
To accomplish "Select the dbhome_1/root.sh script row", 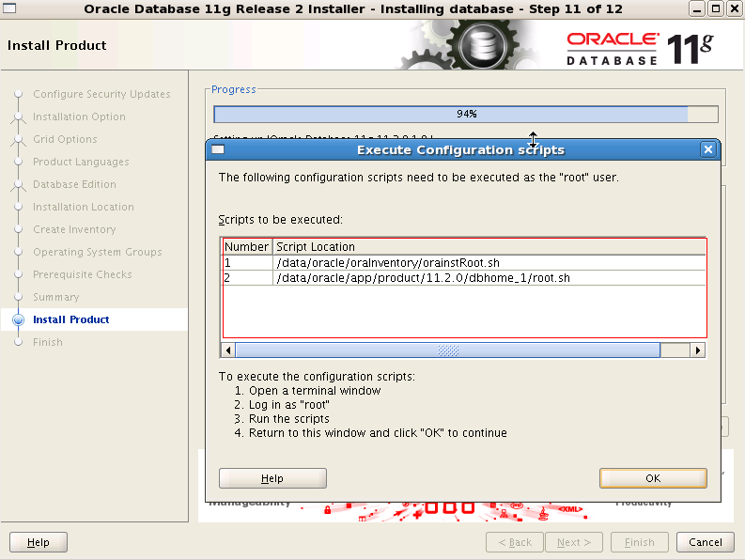I will 464,277.
